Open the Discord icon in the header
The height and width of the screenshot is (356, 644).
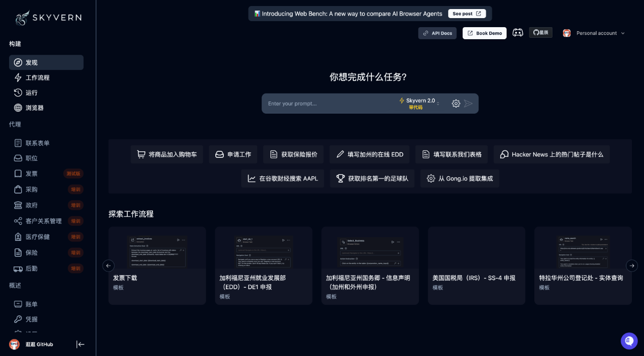click(518, 33)
